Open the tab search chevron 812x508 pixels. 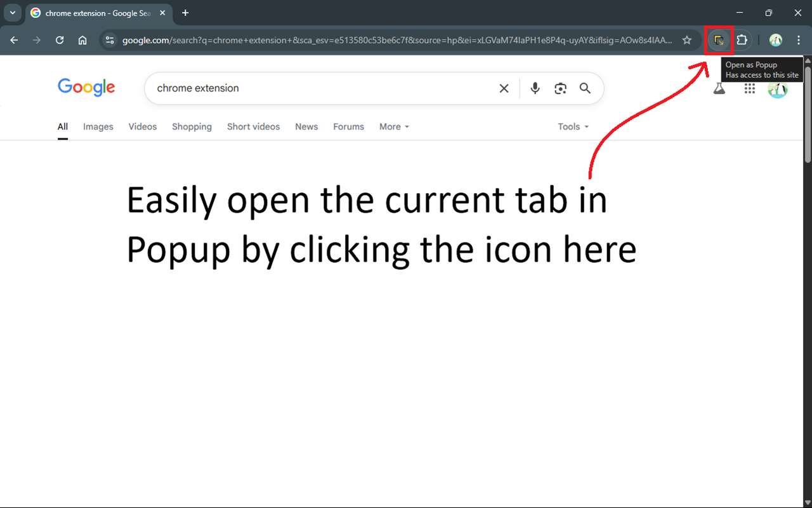[12, 13]
